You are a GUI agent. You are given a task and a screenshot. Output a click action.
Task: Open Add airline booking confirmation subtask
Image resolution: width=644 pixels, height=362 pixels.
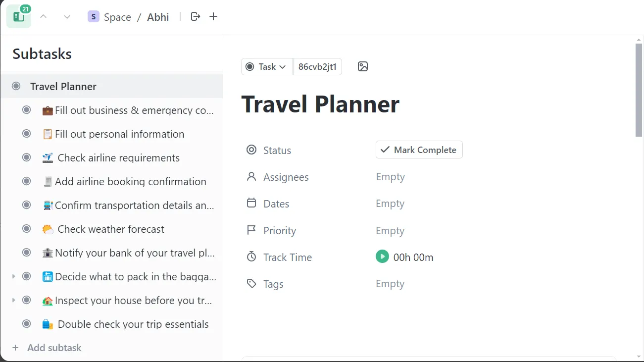click(x=131, y=182)
